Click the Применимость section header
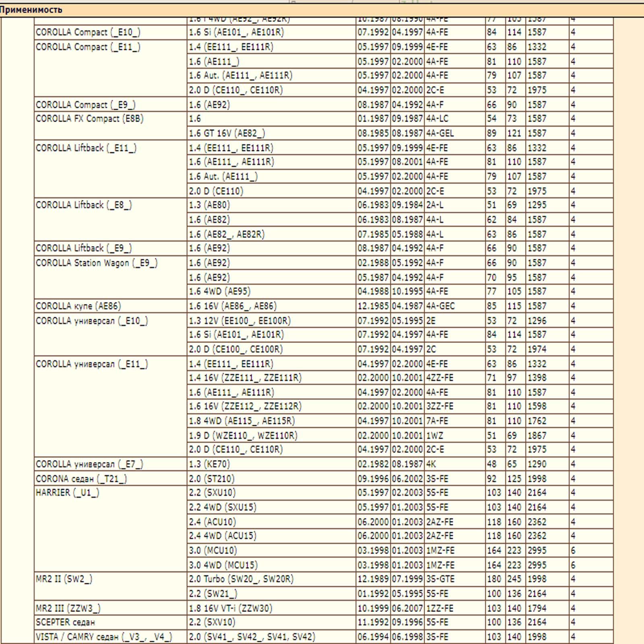Image resolution: width=644 pixels, height=644 pixels. click(31, 10)
